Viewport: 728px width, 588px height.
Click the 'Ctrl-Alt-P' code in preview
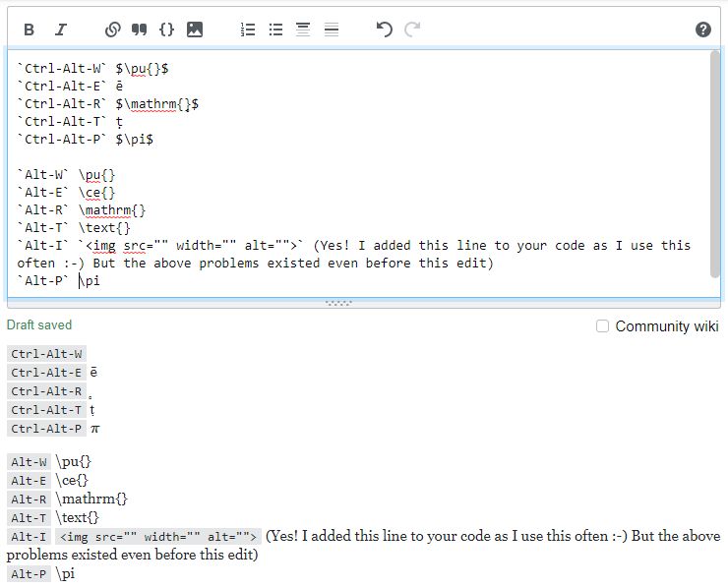pyautogui.click(x=46, y=429)
